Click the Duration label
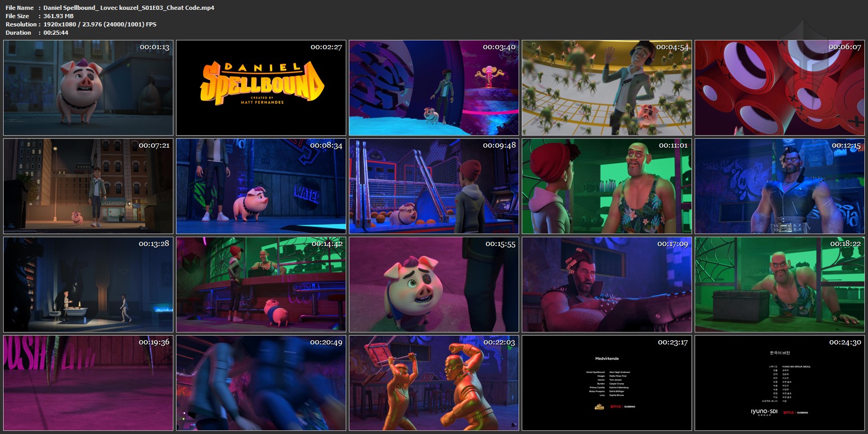This screenshot has height=434, width=868. point(19,33)
